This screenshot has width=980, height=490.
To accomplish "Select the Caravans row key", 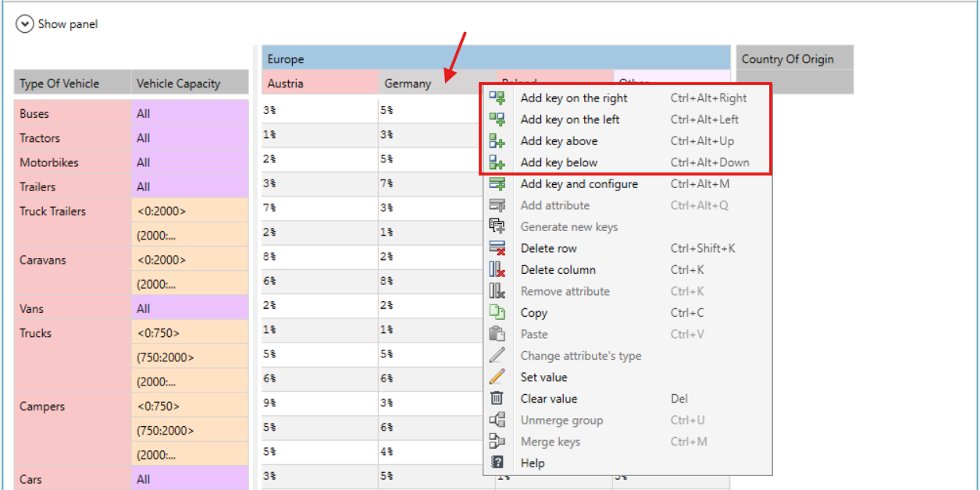I will 73,272.
